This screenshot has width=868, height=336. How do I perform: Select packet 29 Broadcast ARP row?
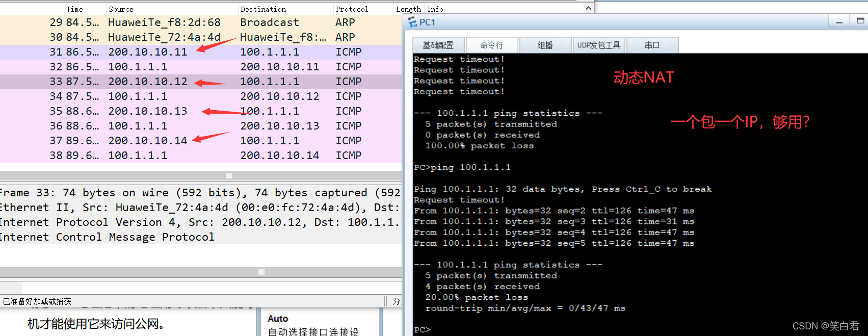(x=201, y=22)
